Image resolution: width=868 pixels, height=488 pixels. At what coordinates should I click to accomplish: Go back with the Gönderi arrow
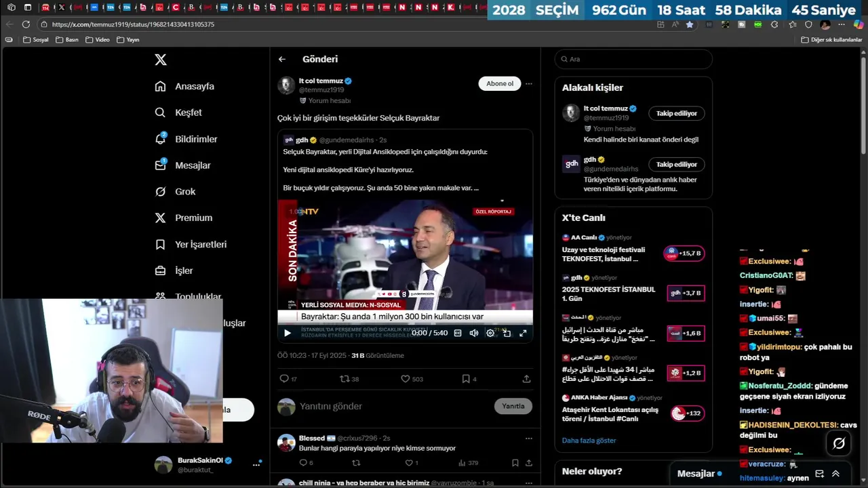(282, 59)
